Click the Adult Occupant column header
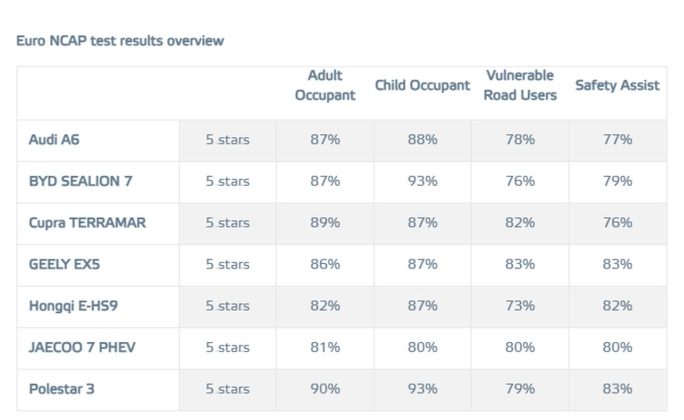The height and width of the screenshot is (420, 684). click(325, 85)
